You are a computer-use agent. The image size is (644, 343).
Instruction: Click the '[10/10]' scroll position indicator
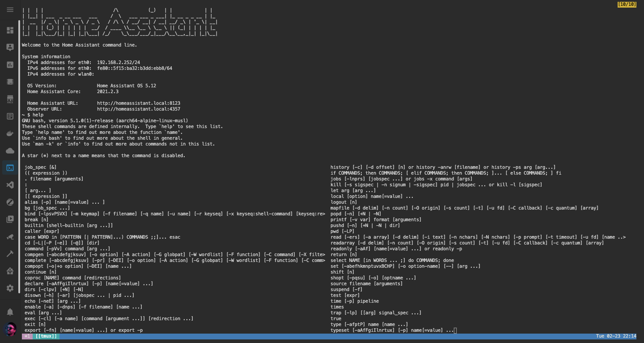627,4
